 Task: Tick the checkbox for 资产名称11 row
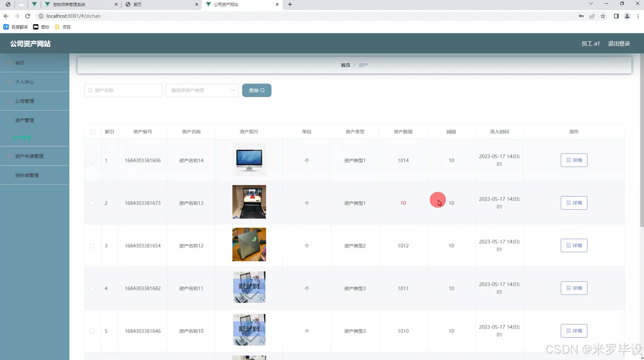click(x=92, y=288)
